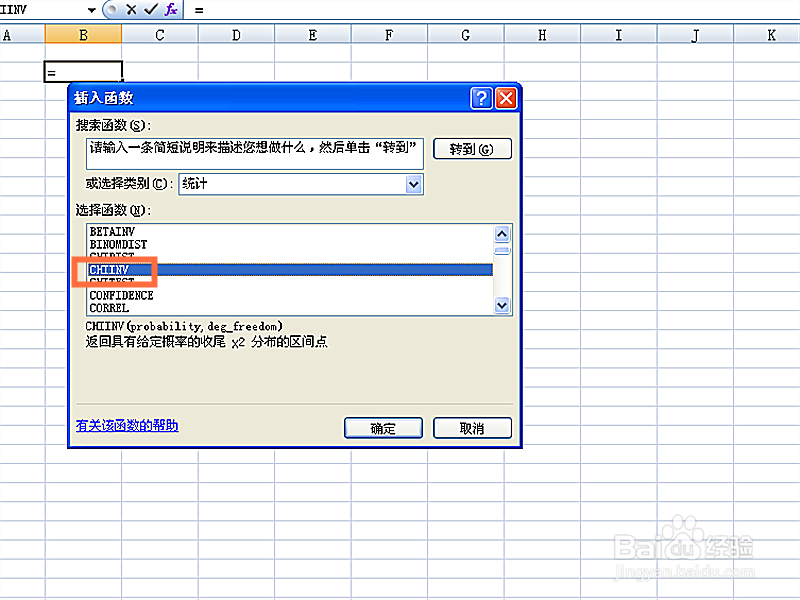Viewport: 800px width, 600px height.
Task: Select column F header
Action: 389,35
